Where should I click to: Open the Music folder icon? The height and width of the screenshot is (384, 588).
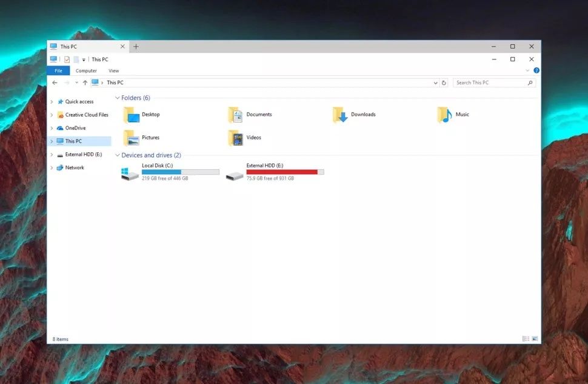click(445, 115)
